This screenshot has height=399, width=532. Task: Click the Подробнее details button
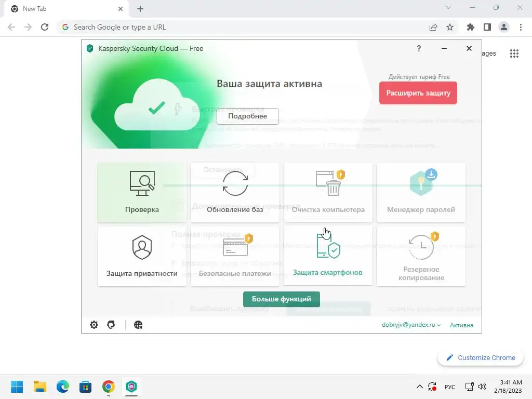[x=248, y=116]
